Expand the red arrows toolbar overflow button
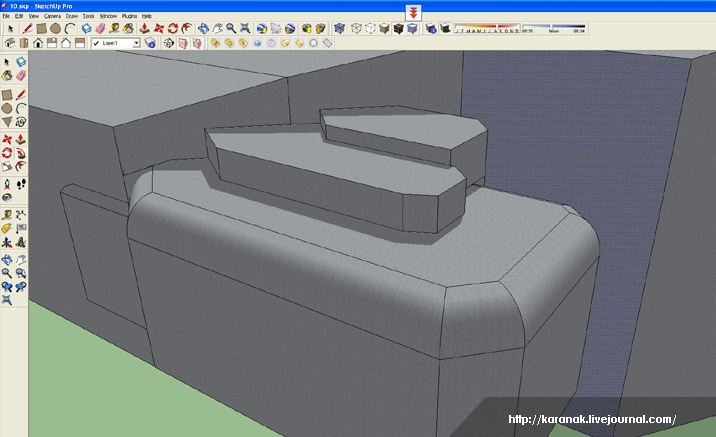Image resolution: width=716 pixels, height=437 pixels. click(x=414, y=11)
